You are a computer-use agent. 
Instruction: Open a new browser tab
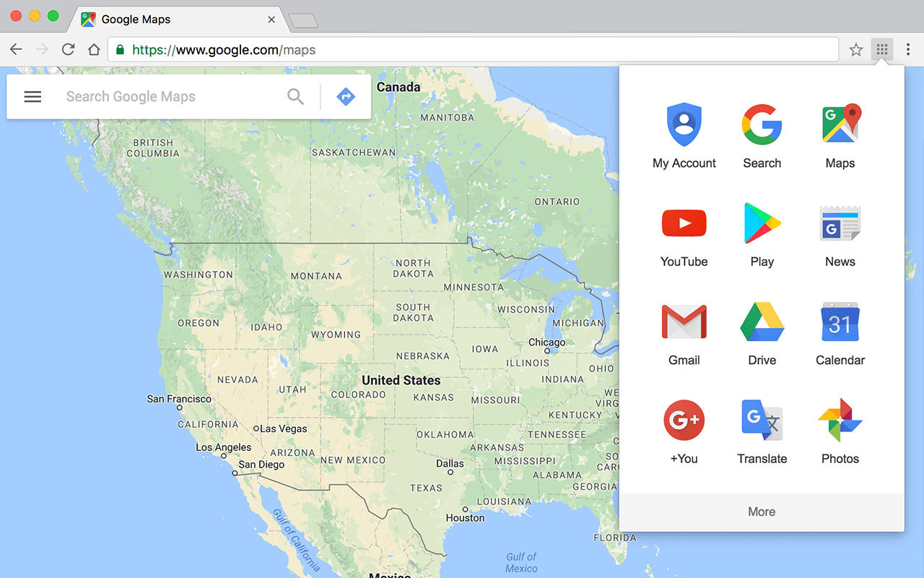pyautogui.click(x=303, y=21)
